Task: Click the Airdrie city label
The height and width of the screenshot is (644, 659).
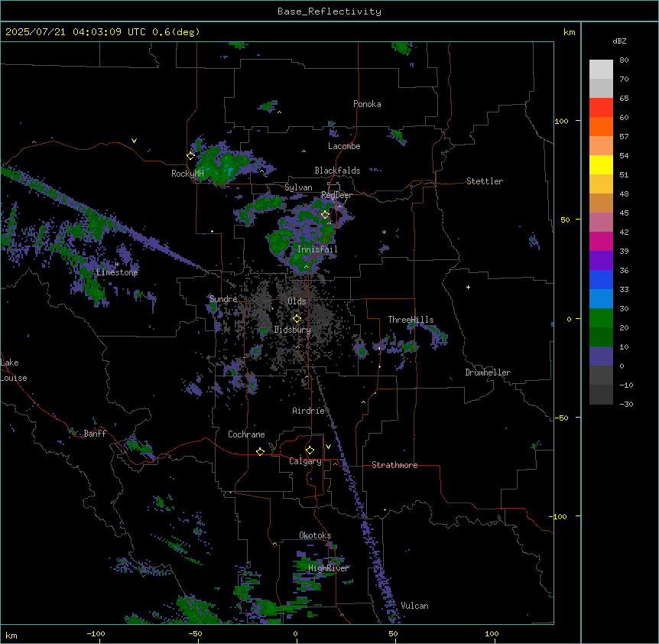Action: (x=308, y=411)
